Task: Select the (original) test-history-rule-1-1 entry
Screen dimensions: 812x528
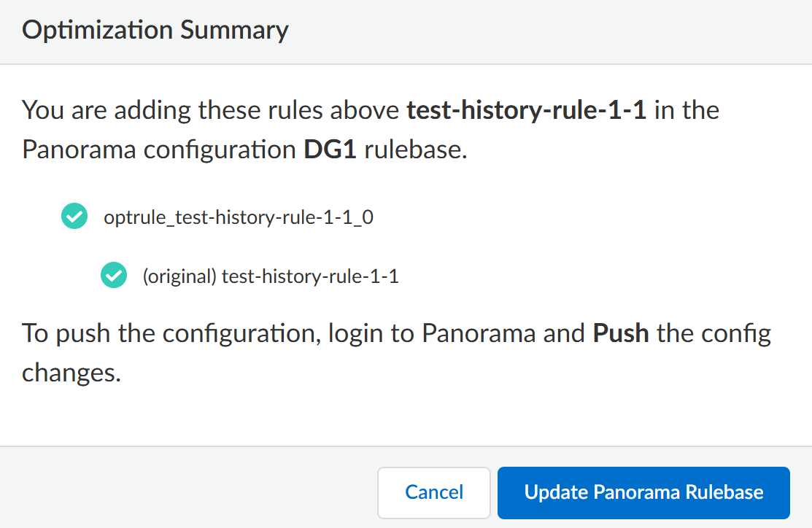Action: [x=271, y=276]
